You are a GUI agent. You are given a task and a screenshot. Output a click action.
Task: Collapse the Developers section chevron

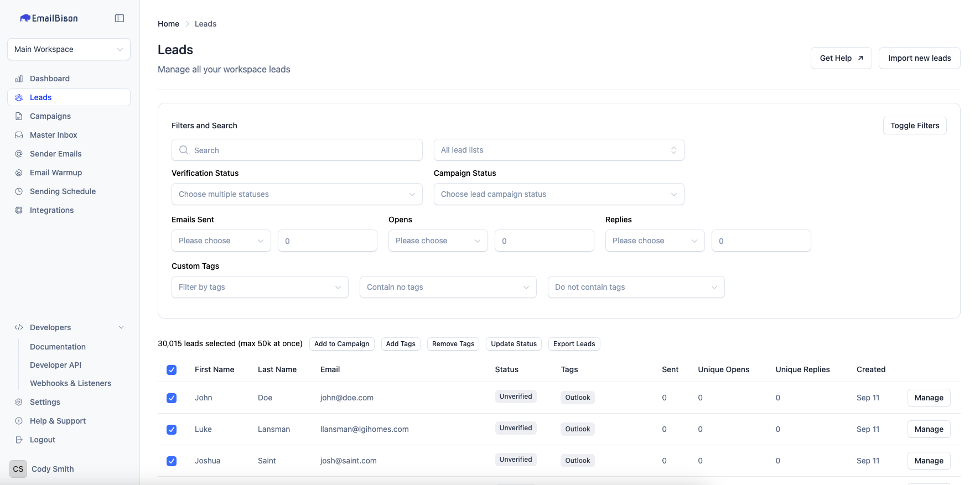point(121,327)
